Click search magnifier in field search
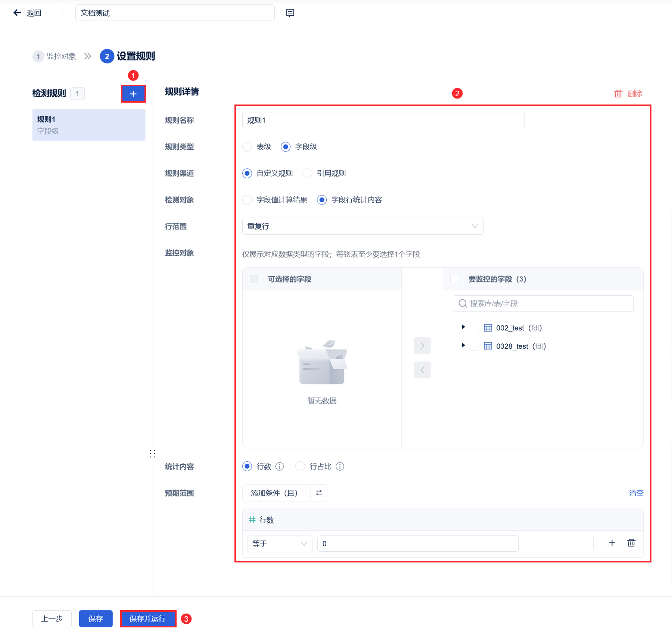This screenshot has height=633, width=672. pyautogui.click(x=463, y=303)
